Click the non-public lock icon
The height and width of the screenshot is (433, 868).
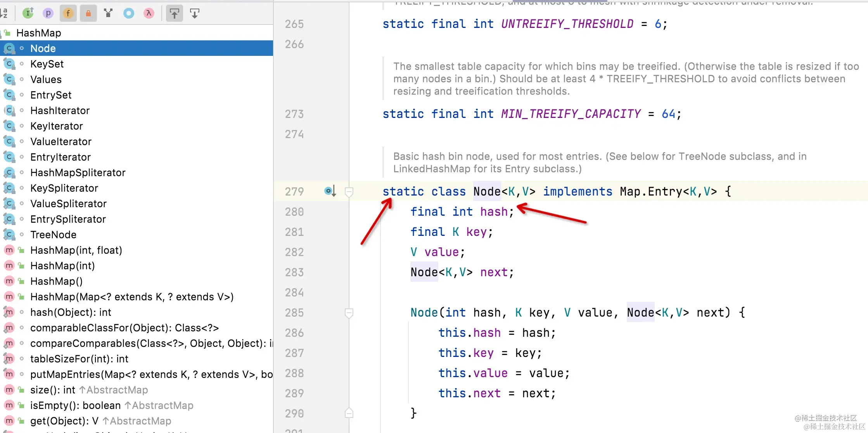[x=88, y=14]
